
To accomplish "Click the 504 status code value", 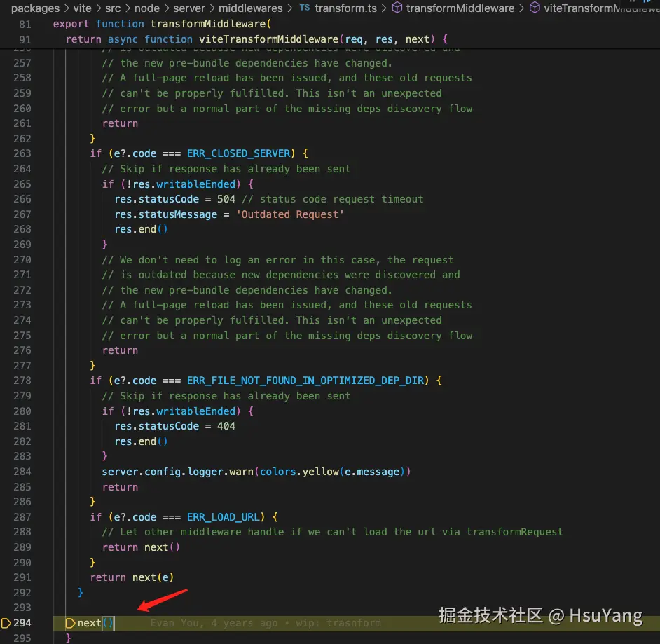I will click(226, 199).
